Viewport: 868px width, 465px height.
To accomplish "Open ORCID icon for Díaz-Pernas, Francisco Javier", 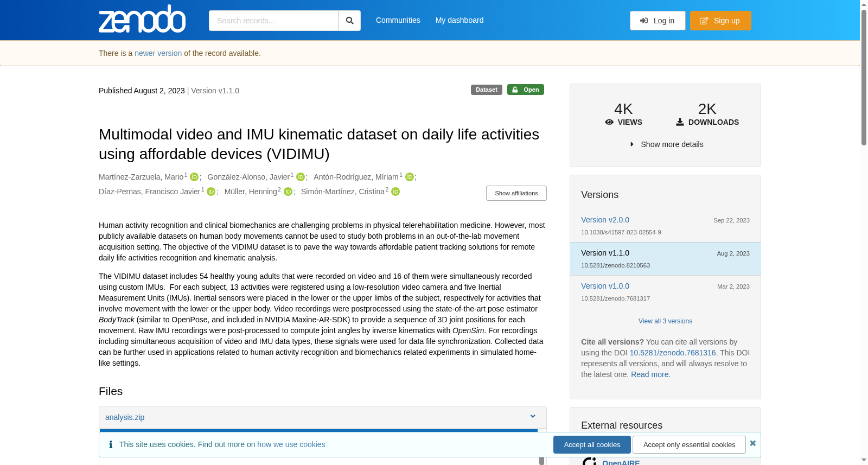I will point(211,192).
